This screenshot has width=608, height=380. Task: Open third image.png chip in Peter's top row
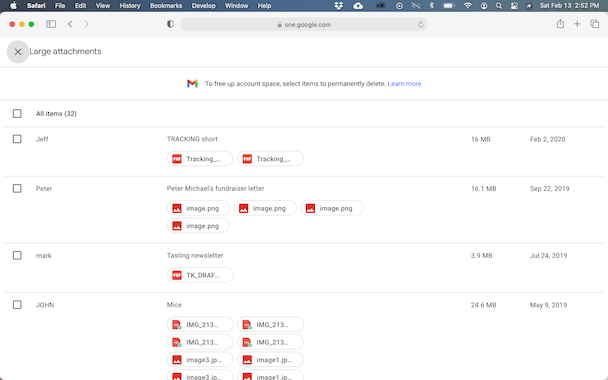332,208
